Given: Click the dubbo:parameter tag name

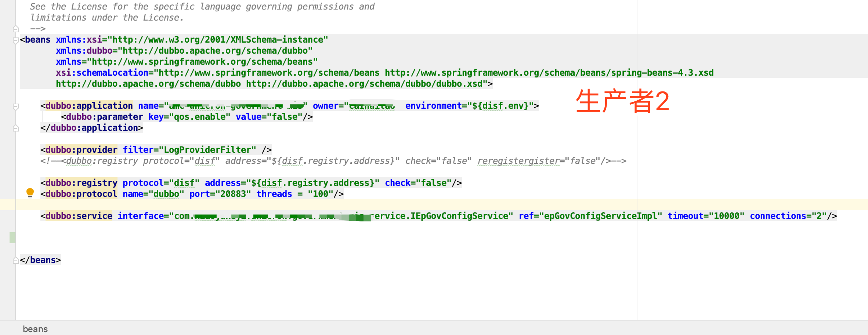Looking at the screenshot, I should (x=105, y=117).
